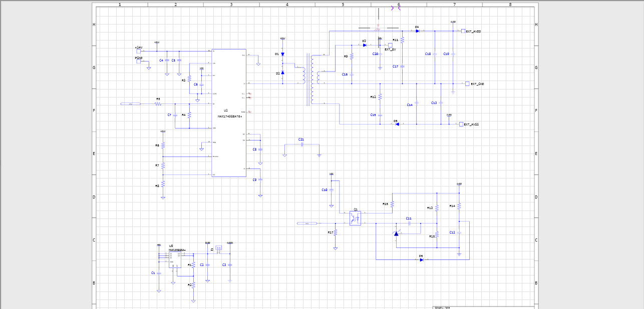
Task: Select diode D1 symbol
Action: (282, 54)
